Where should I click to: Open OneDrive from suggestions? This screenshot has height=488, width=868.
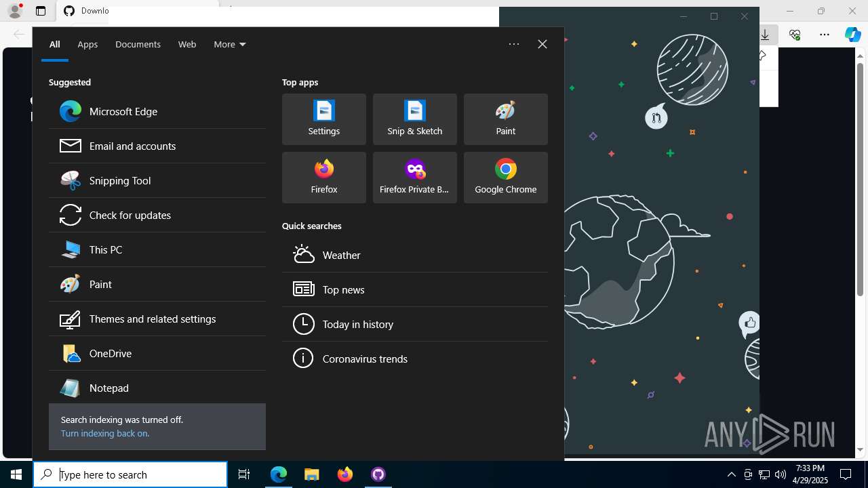click(x=157, y=353)
